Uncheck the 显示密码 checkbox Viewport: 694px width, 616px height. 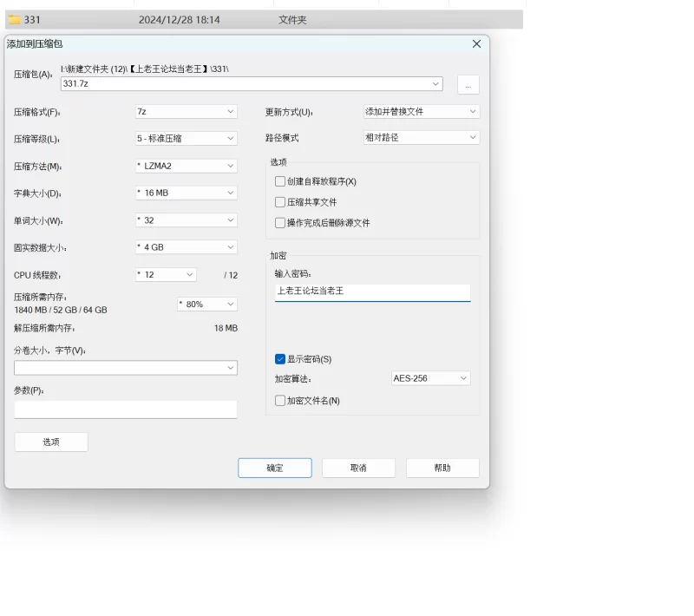click(x=279, y=359)
